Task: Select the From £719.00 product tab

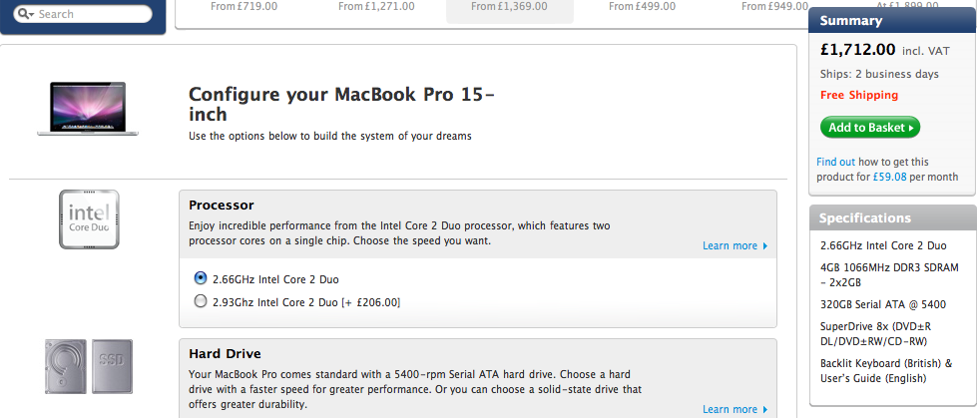Action: 244,7
